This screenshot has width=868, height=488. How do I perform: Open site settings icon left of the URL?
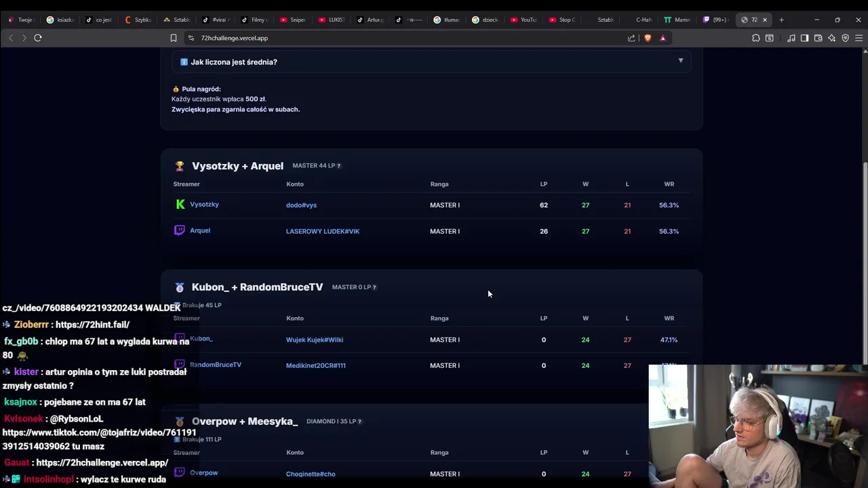[191, 38]
